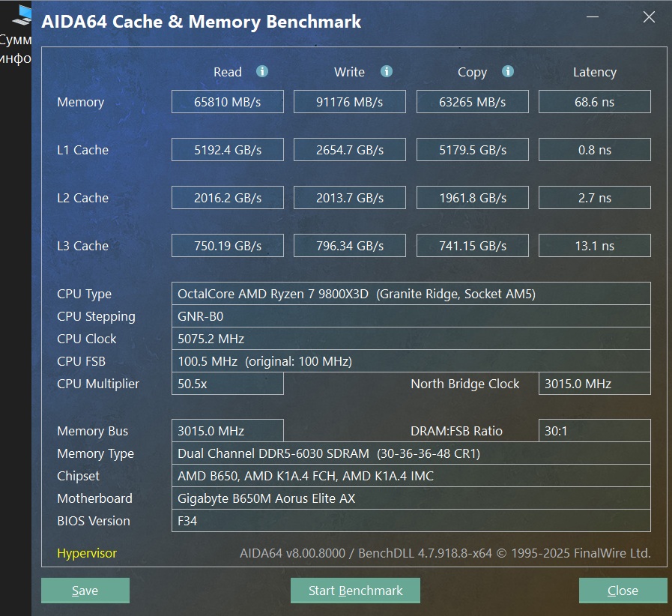Click the yellow Hypervisor label
This screenshot has height=616, width=672.
pyautogui.click(x=87, y=553)
